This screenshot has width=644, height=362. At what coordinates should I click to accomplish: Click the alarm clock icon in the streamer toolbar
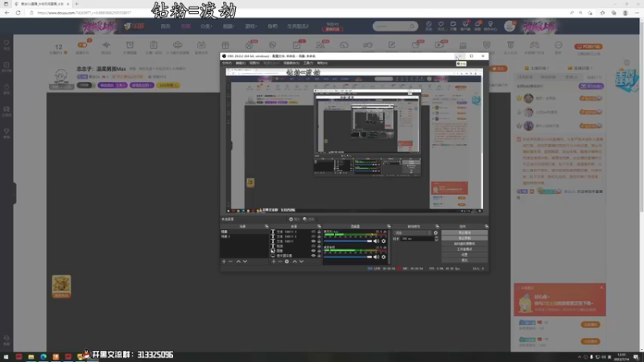(130, 45)
